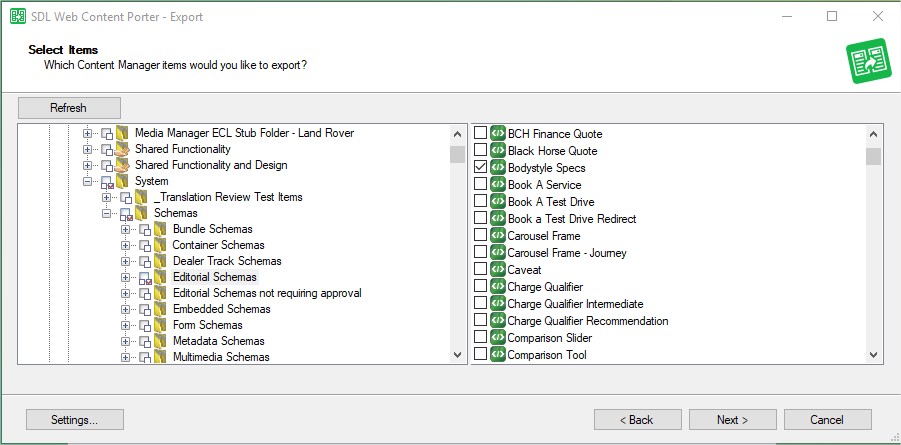Click the Editorial Schemas folder icon

click(160, 277)
